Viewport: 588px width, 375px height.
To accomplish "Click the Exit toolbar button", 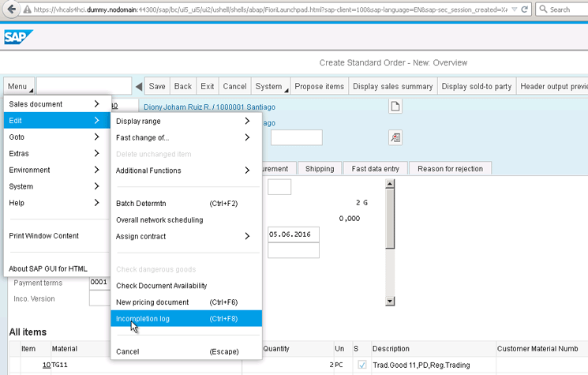I will (208, 87).
